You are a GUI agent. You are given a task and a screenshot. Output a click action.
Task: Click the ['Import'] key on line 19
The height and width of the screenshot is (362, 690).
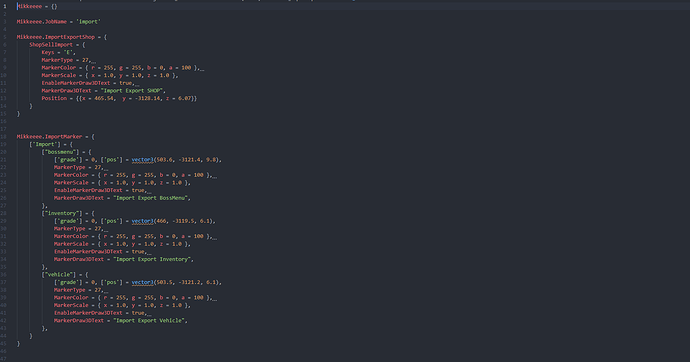pos(45,144)
